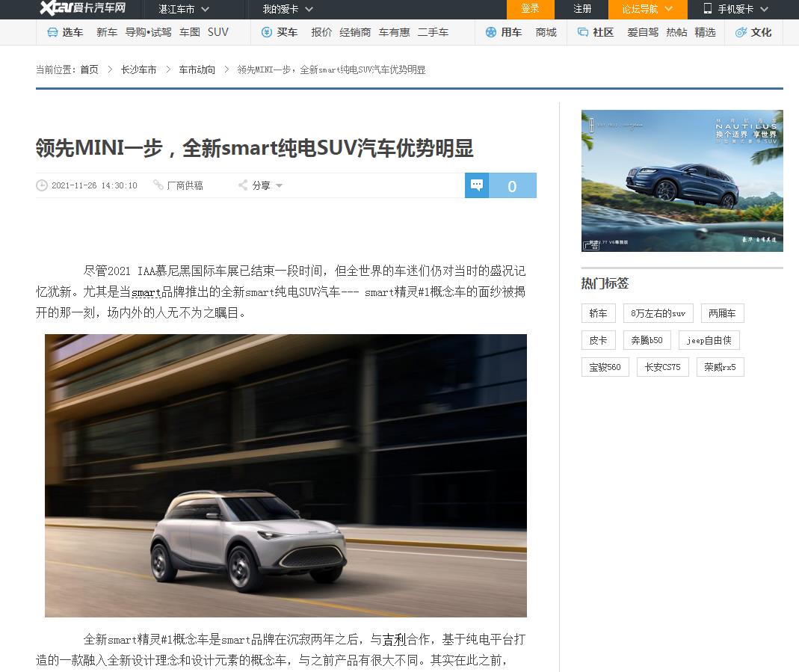Viewport: 799px width, 672px height.
Task: Open the 文化 menu
Action: coord(762,33)
